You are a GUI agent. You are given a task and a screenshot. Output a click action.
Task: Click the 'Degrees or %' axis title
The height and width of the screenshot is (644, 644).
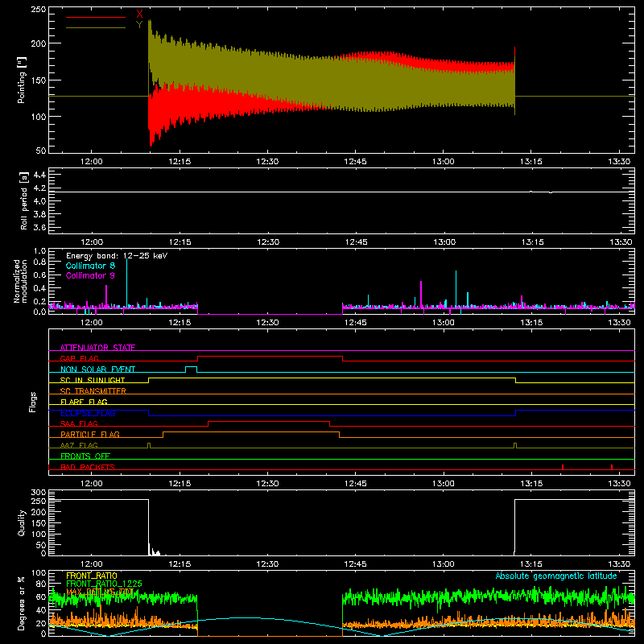(x=22, y=604)
